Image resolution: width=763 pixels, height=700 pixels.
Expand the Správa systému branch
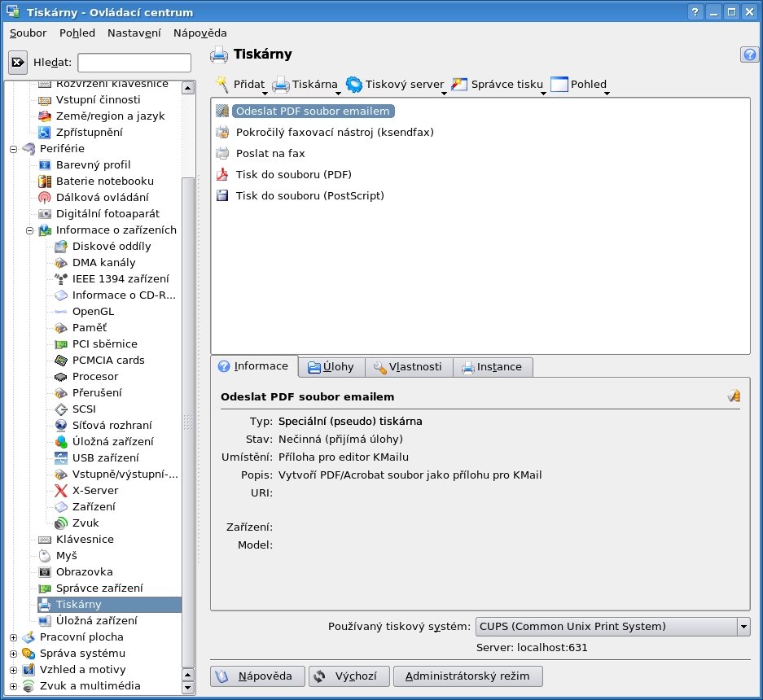tap(14, 654)
